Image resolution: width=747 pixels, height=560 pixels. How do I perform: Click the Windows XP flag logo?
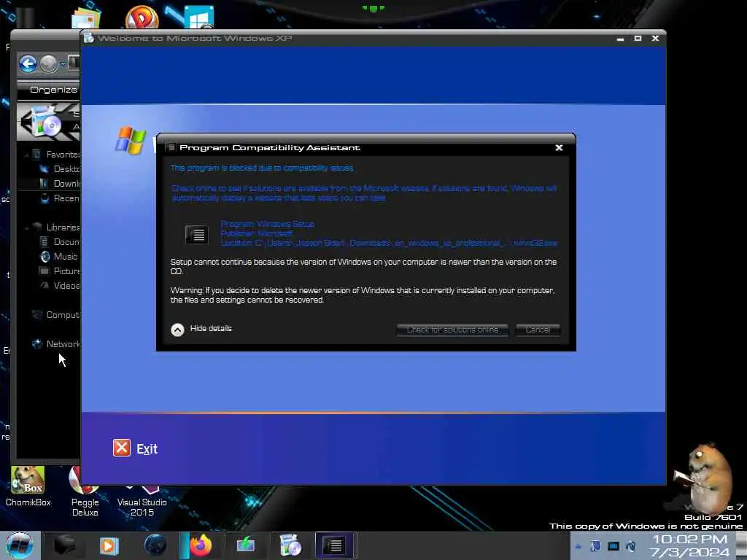[x=130, y=141]
